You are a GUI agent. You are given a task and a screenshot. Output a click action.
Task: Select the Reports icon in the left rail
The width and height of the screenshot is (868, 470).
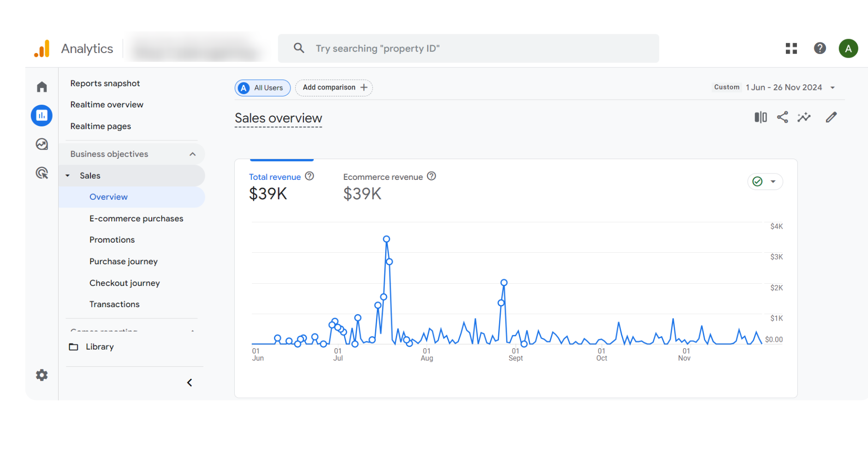[x=42, y=115]
